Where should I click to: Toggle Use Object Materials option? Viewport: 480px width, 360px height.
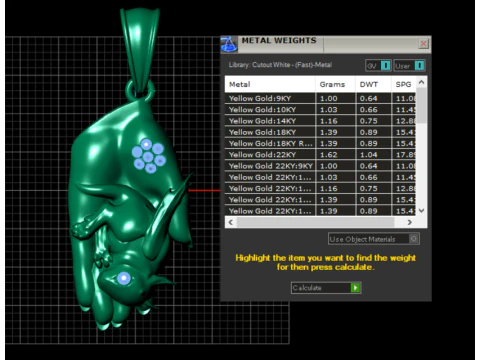click(x=374, y=239)
